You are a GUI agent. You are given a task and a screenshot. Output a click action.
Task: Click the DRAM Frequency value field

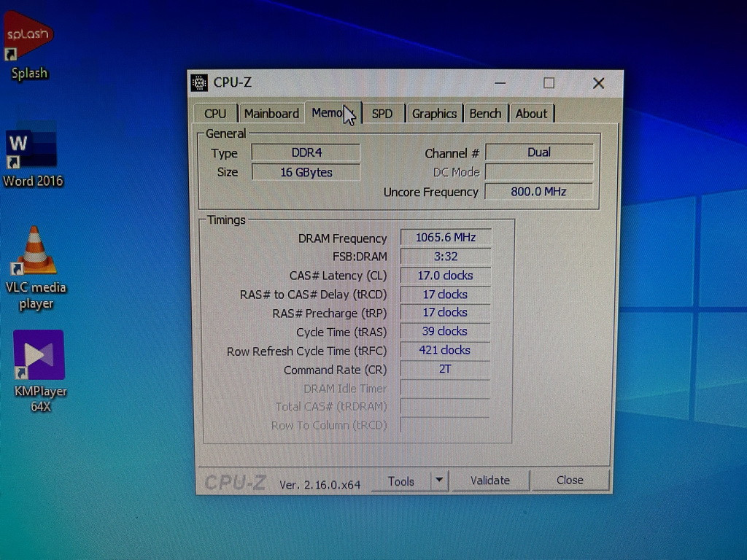click(x=445, y=237)
